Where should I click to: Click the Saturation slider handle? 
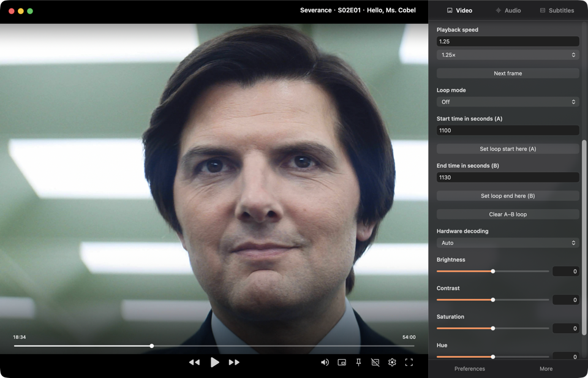tap(492, 328)
